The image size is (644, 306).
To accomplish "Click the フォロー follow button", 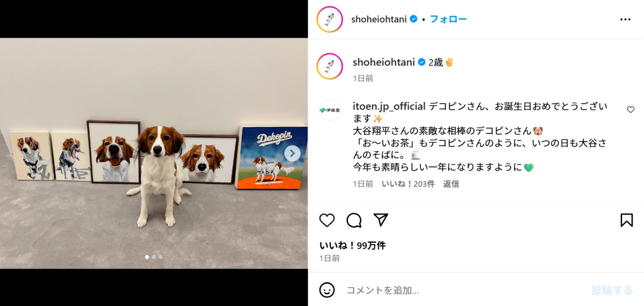I will [448, 19].
